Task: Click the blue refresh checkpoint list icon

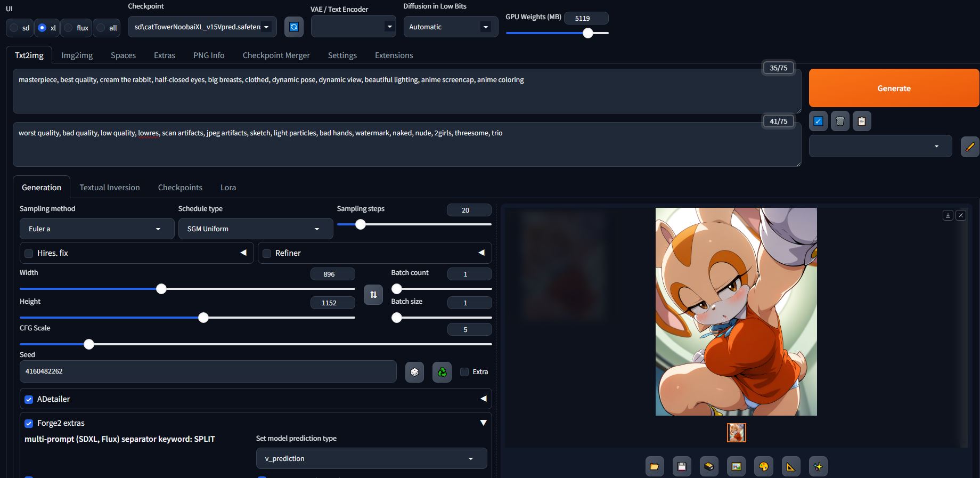Action: click(294, 27)
